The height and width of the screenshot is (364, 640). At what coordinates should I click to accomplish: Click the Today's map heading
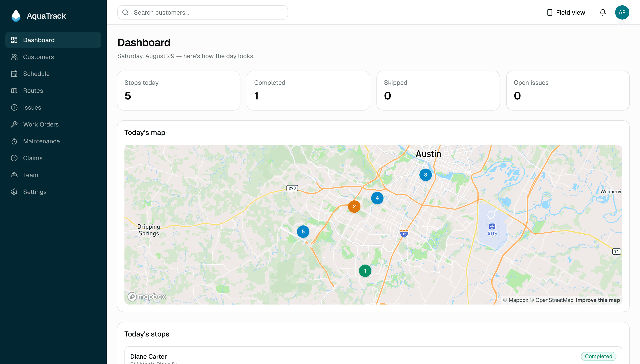coord(145,133)
